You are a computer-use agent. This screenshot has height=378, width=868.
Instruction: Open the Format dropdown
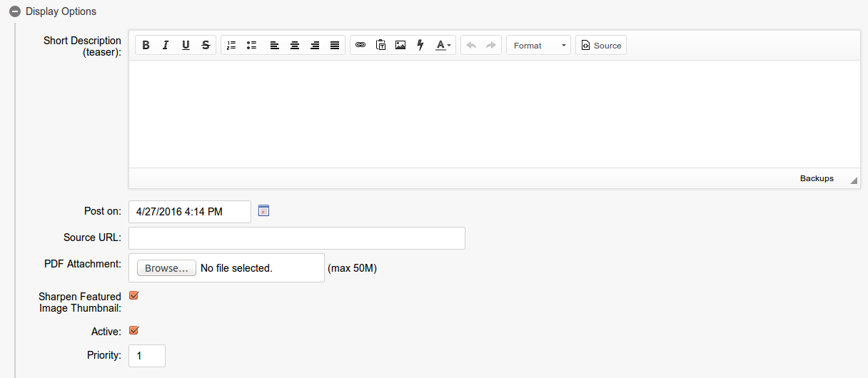pyautogui.click(x=538, y=45)
